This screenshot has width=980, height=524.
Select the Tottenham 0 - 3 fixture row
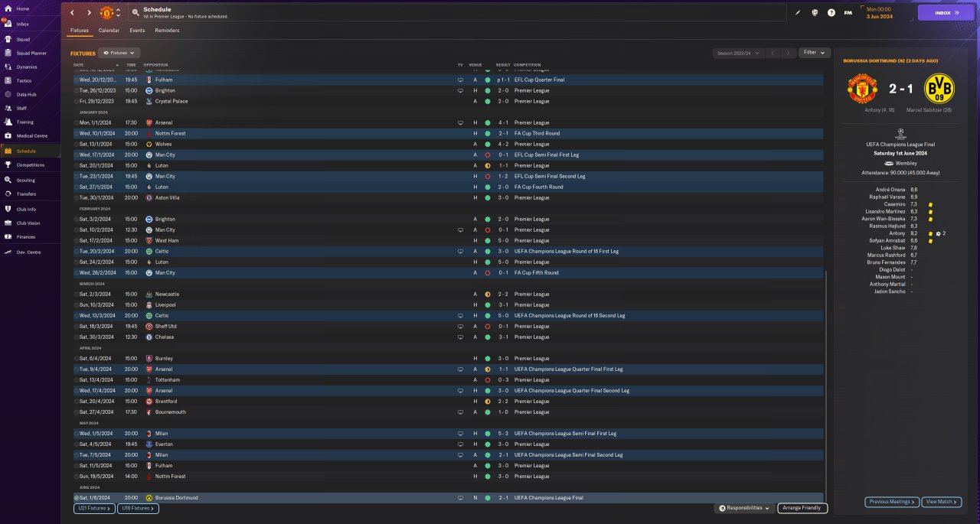448,379
